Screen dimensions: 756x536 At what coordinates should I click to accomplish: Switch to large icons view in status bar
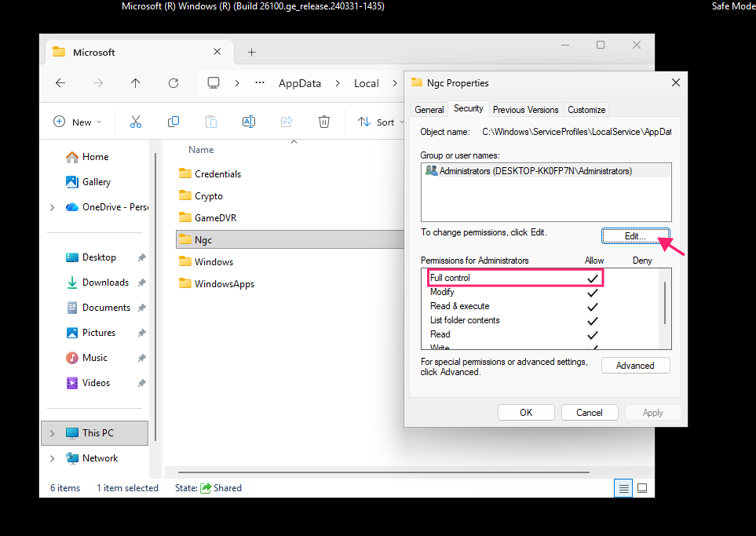pyautogui.click(x=642, y=488)
